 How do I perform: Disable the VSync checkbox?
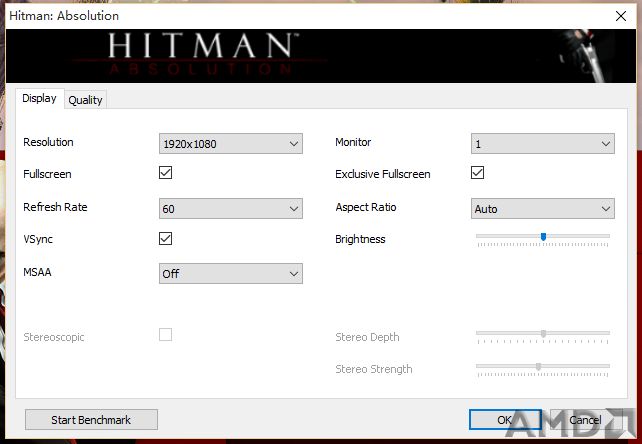tap(165, 238)
